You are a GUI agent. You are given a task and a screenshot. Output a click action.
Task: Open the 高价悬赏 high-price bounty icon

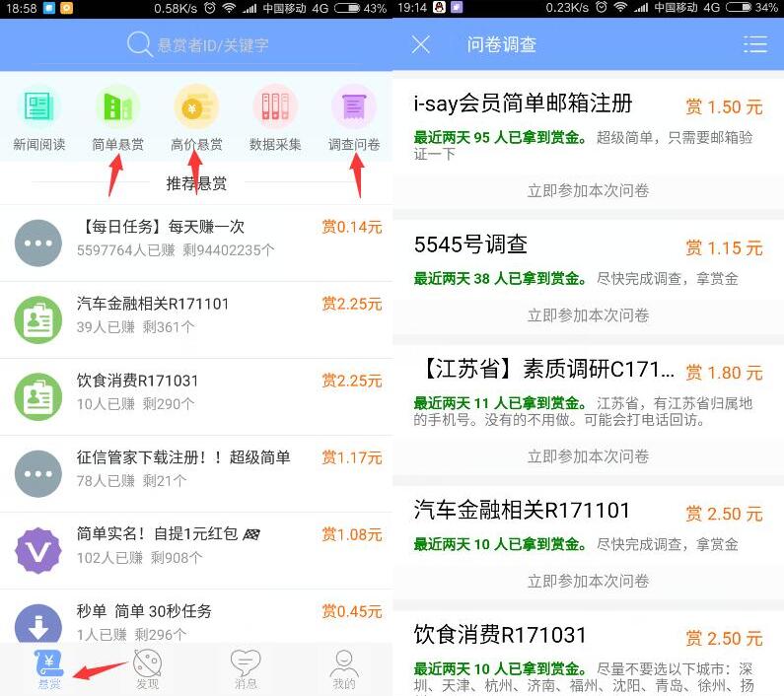(x=196, y=107)
